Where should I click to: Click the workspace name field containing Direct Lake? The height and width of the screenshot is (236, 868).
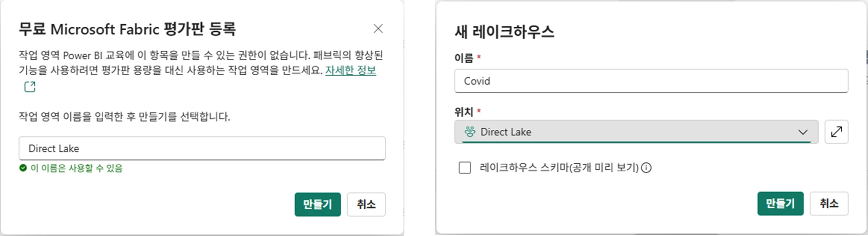(x=202, y=148)
